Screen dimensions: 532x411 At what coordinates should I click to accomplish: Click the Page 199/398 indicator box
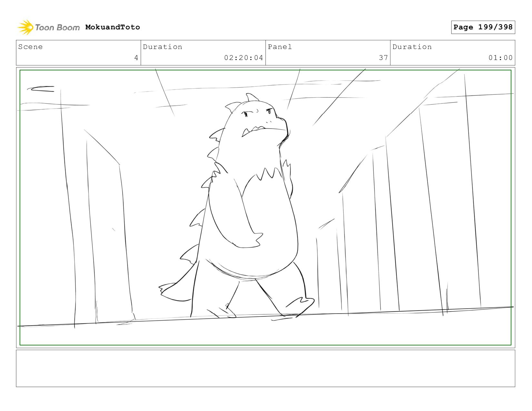tap(483, 27)
